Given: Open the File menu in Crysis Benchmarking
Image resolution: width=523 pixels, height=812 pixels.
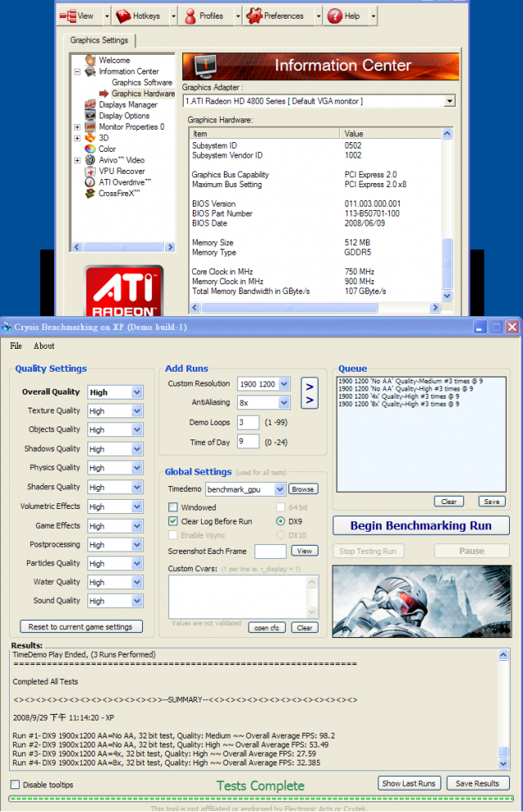Looking at the screenshot, I should (16, 346).
